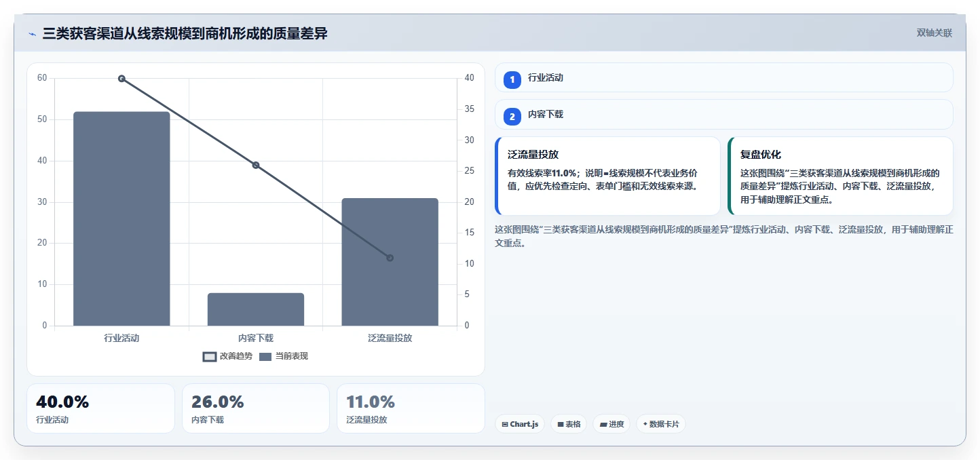The height and width of the screenshot is (460, 980).
Task: Click the right axis value 40
Action: (x=470, y=78)
